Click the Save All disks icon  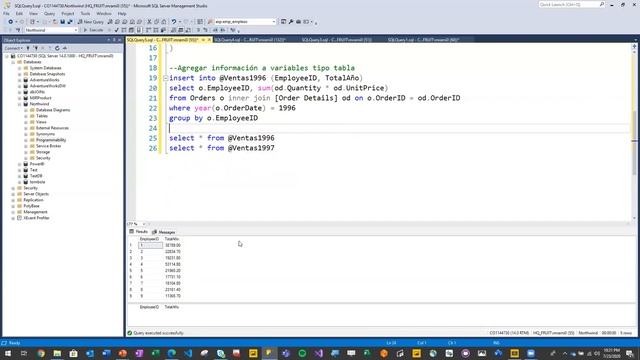click(x=70, y=22)
